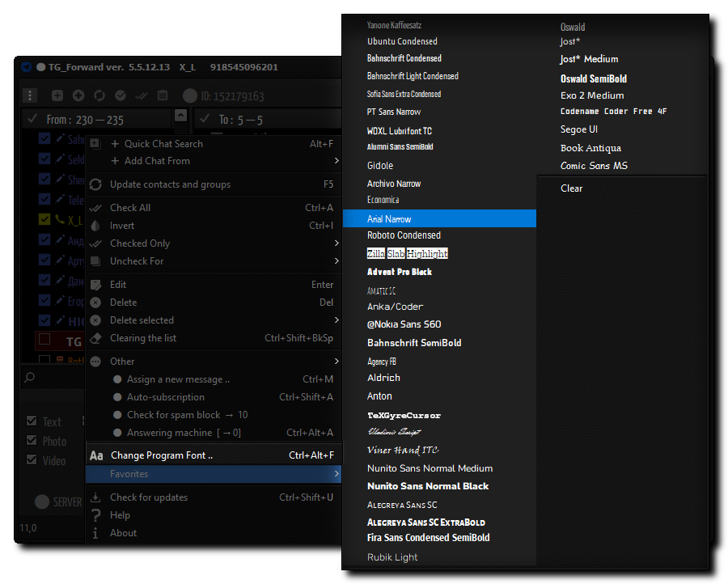This screenshot has width=728, height=584.
Task: Expand the Uncheck For submenu arrow
Action: [x=336, y=261]
